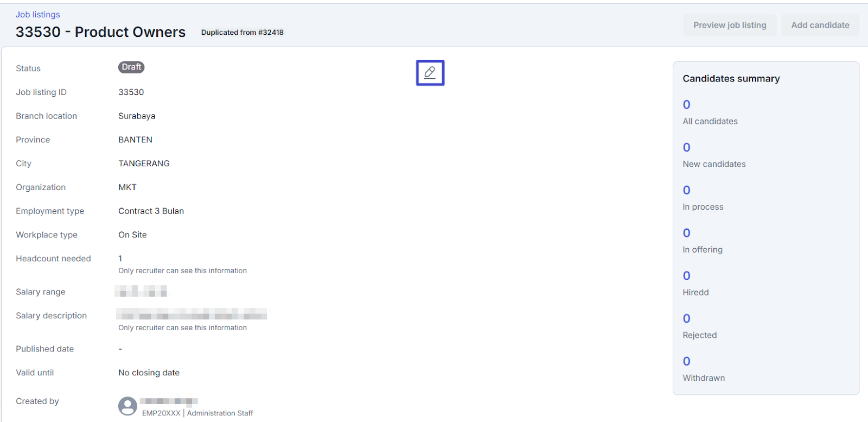Click the Candidates summary heading
The width and height of the screenshot is (868, 422).
coord(731,79)
